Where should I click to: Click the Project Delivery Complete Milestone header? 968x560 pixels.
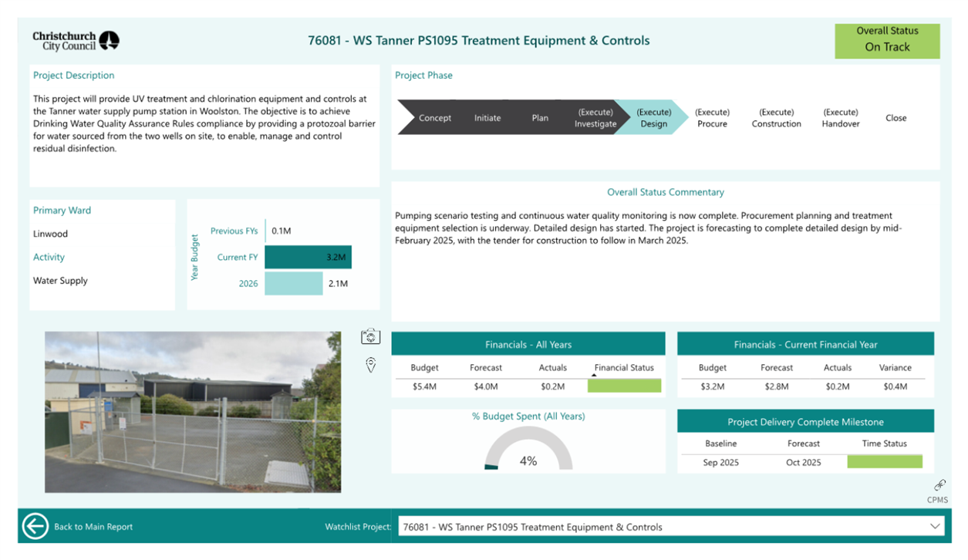click(805, 422)
